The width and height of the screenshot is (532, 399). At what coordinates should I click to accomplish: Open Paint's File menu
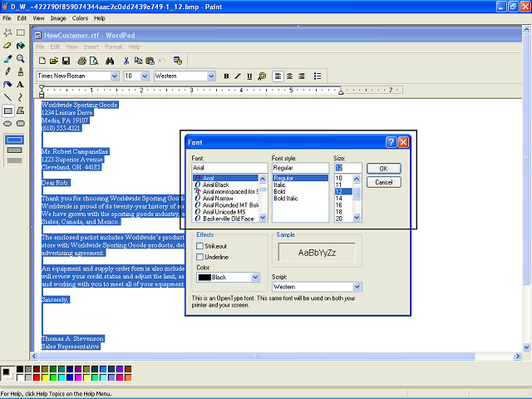click(7, 18)
